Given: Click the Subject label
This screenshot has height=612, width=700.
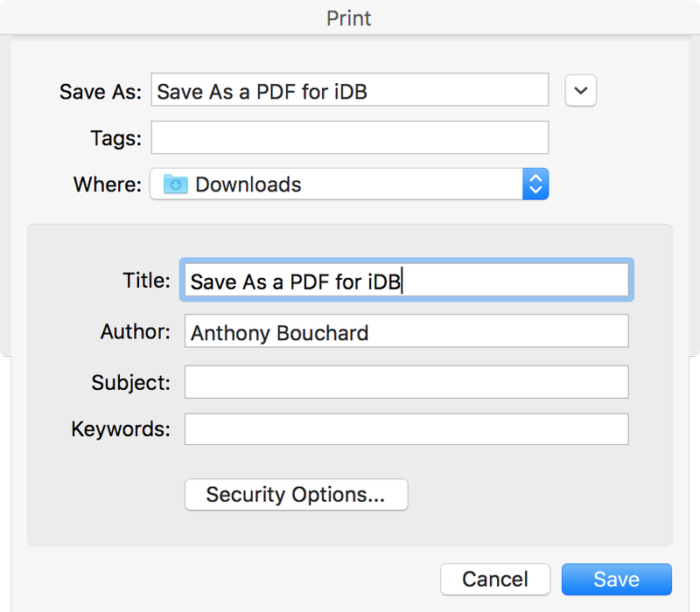Looking at the screenshot, I should tap(131, 383).
